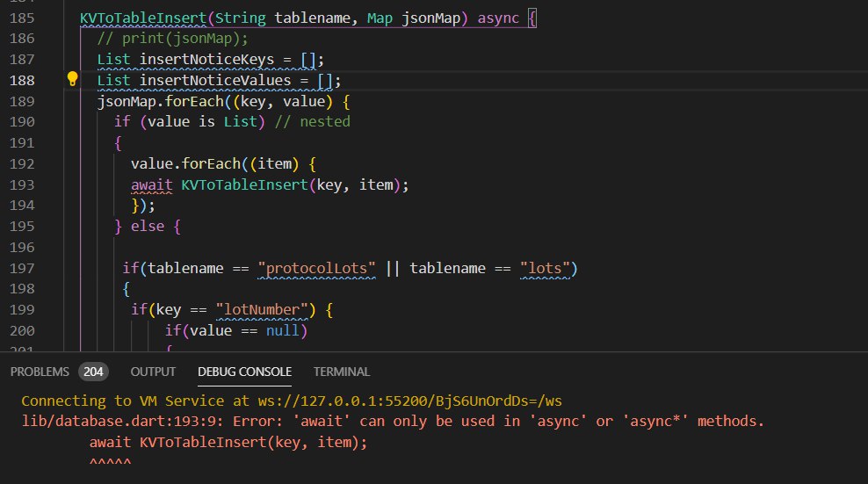Click the ^^^^^ caret marker in console

[x=110, y=462]
